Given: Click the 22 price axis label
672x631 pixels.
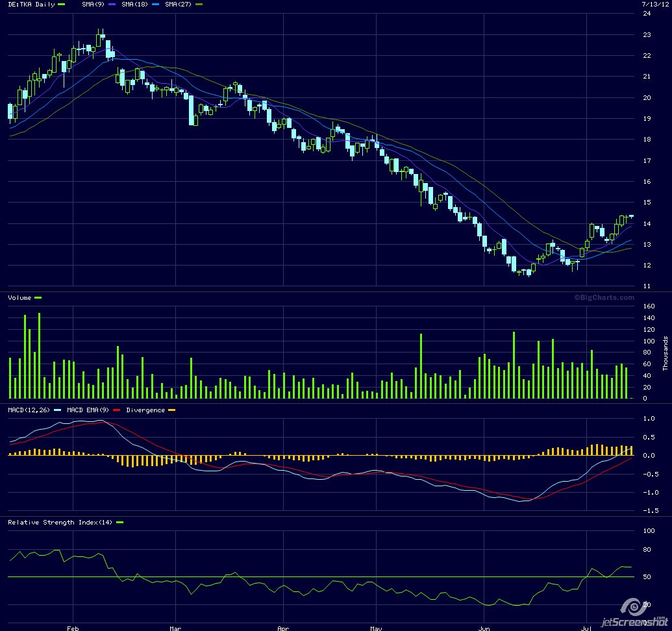Looking at the screenshot, I should pyautogui.click(x=647, y=56).
